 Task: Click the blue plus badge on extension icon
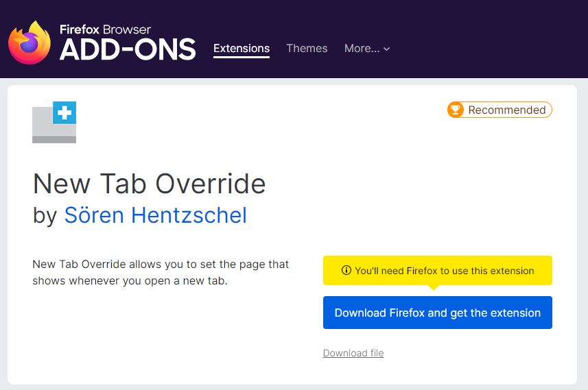[64, 113]
